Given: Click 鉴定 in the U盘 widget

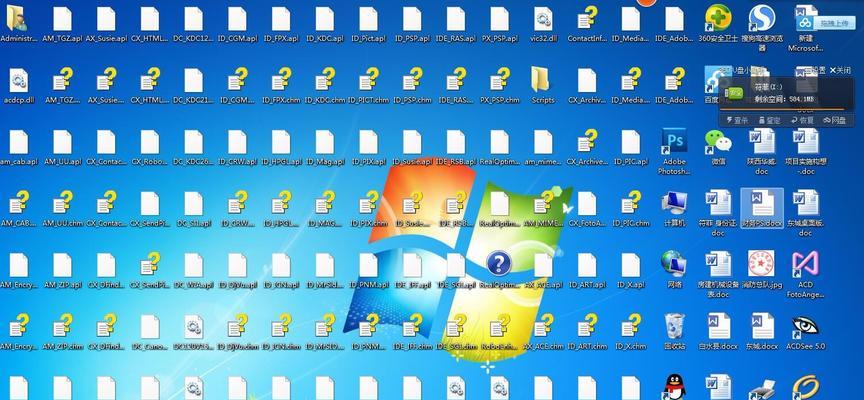Looking at the screenshot, I should coord(769,120).
